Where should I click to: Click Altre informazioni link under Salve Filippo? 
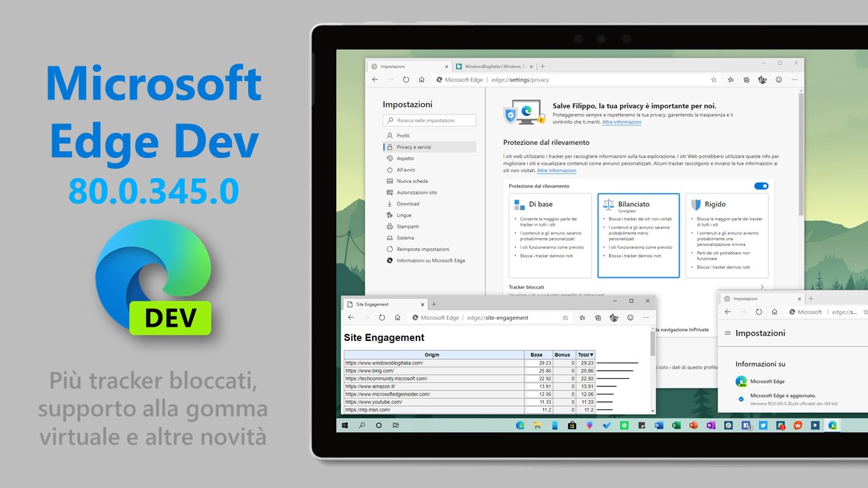click(621, 122)
